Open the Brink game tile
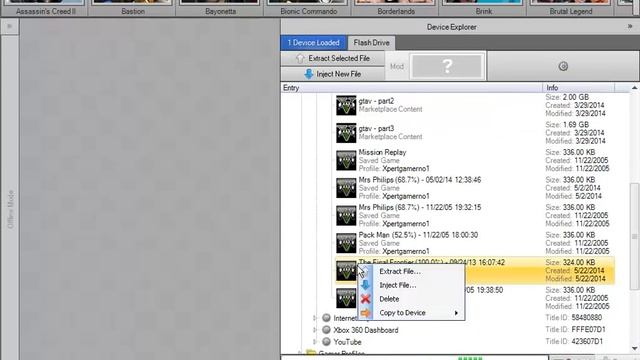This screenshot has width=640, height=360. pos(484,8)
